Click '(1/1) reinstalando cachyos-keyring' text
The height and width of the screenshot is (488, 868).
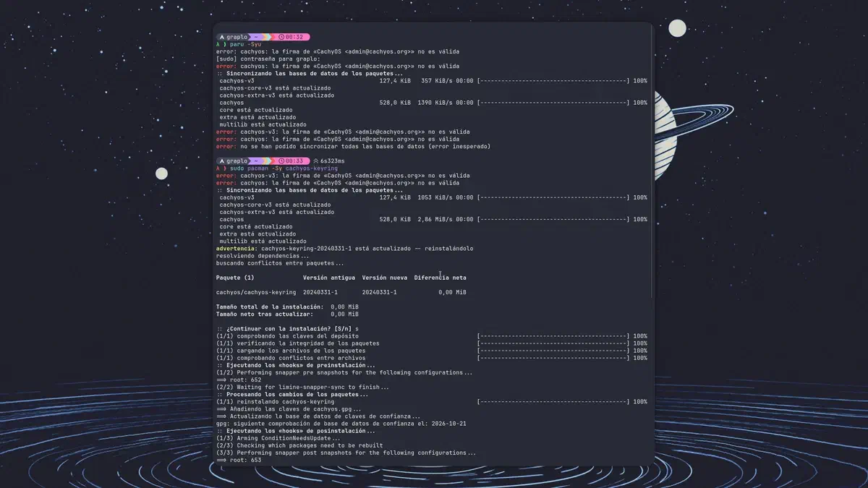coord(275,401)
